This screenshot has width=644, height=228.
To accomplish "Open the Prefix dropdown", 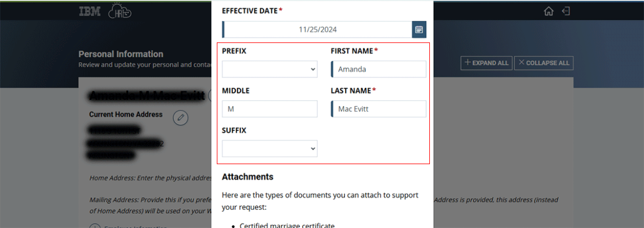I will (270, 69).
